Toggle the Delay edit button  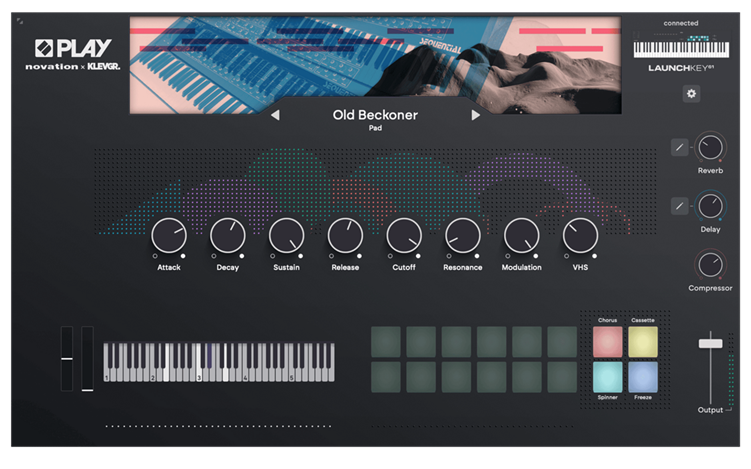pos(679,206)
